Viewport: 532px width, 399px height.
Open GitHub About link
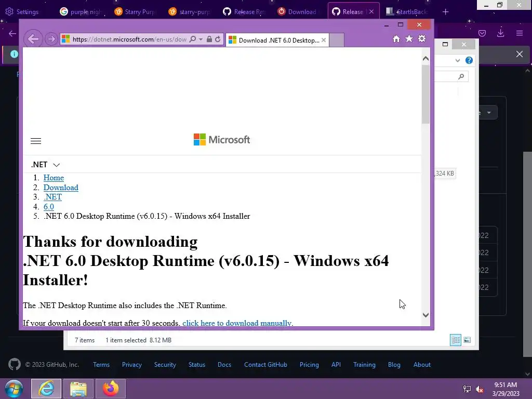click(x=422, y=365)
